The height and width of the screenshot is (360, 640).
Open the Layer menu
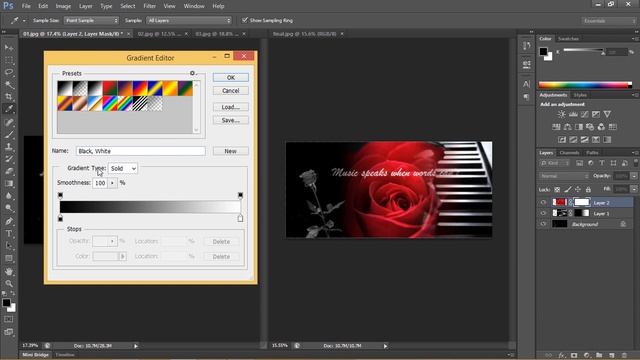tap(85, 6)
